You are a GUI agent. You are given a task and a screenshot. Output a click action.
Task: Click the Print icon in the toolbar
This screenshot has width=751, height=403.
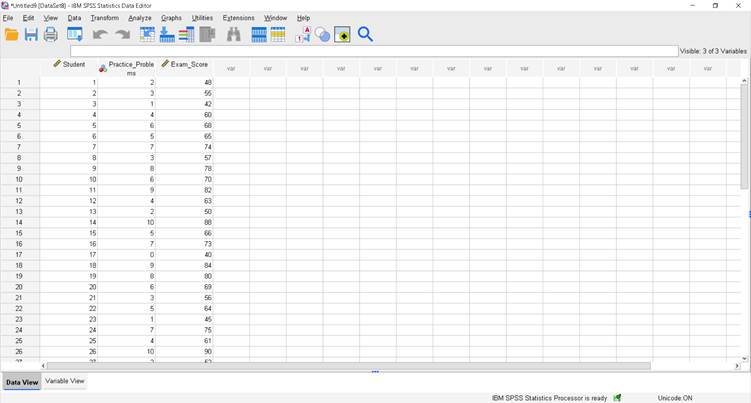51,35
